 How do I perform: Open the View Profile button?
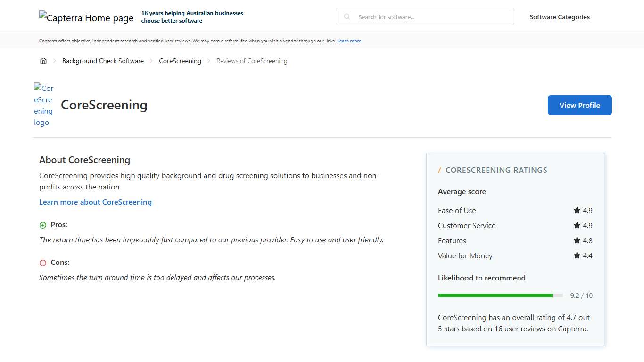point(579,105)
